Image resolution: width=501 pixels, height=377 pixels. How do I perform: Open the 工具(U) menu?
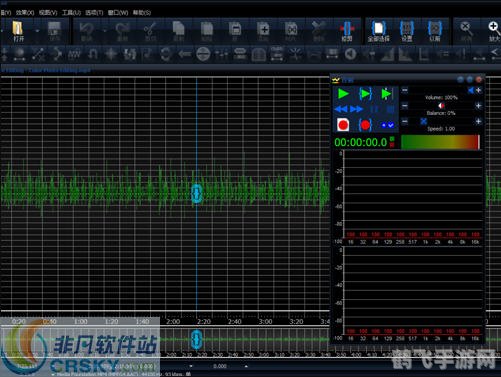(x=71, y=13)
